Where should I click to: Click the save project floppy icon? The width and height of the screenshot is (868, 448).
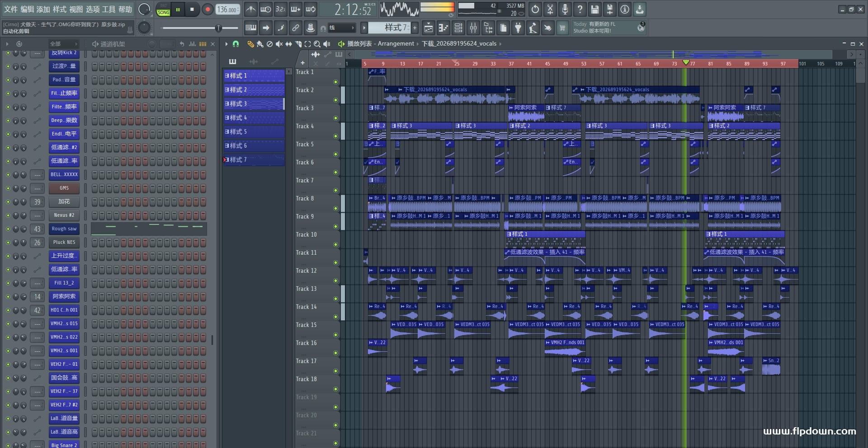(x=595, y=9)
